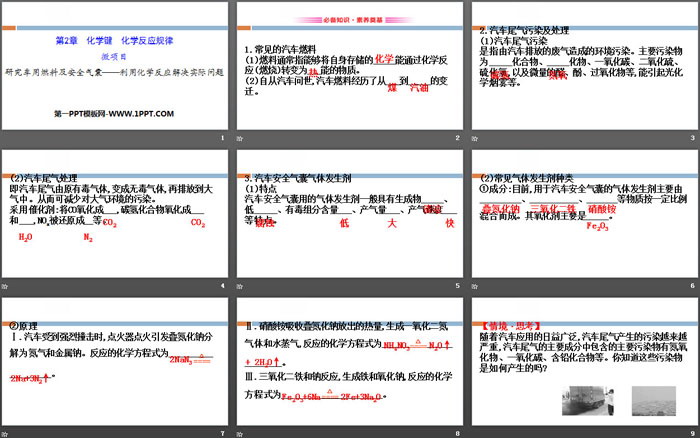Image resolution: width=700 pixels, height=438 pixels.
Task: Click the animation star icon under slide 6
Action: (x=475, y=286)
